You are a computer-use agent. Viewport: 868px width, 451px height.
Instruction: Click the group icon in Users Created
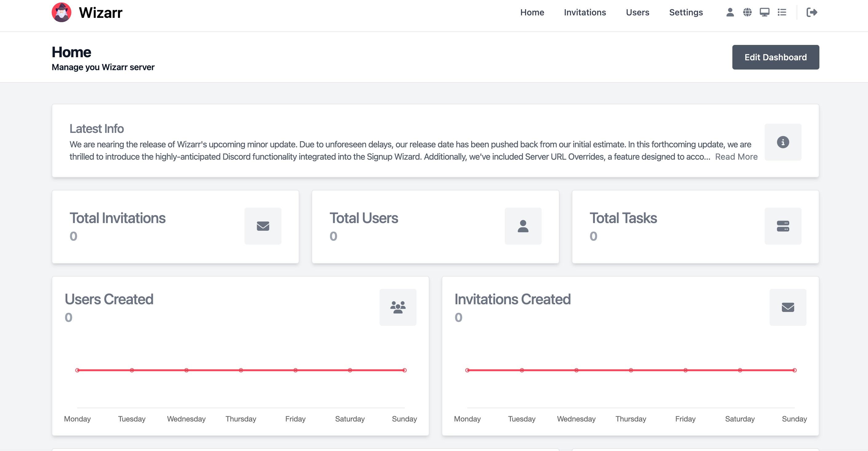click(398, 307)
